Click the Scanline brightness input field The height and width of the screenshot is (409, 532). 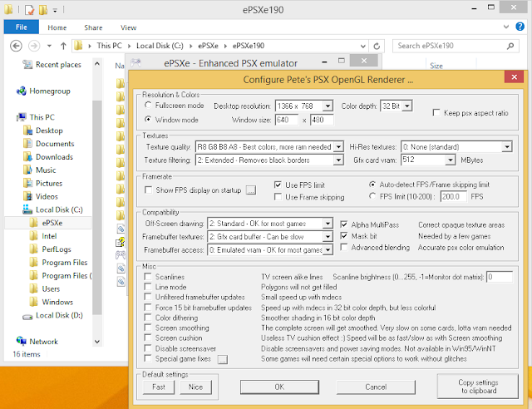500,276
